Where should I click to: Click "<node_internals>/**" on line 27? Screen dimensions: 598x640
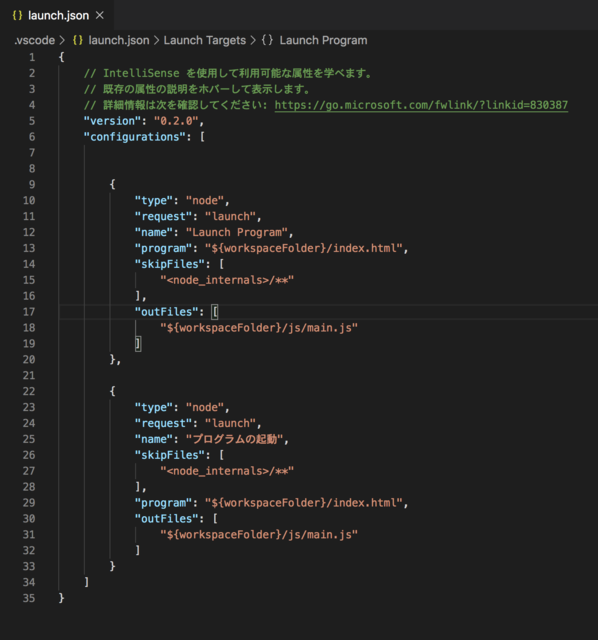[x=227, y=471]
